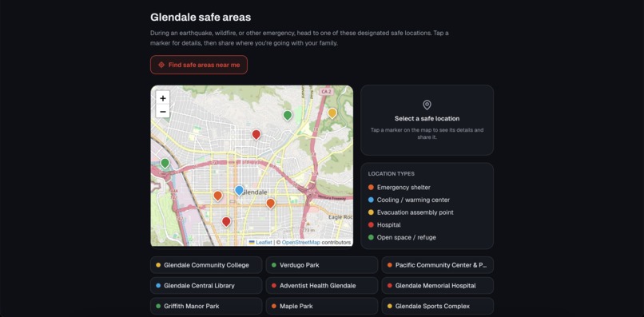The width and height of the screenshot is (644, 317).
Task: Choose Glendale Central Library from the list
Action: coord(206,285)
